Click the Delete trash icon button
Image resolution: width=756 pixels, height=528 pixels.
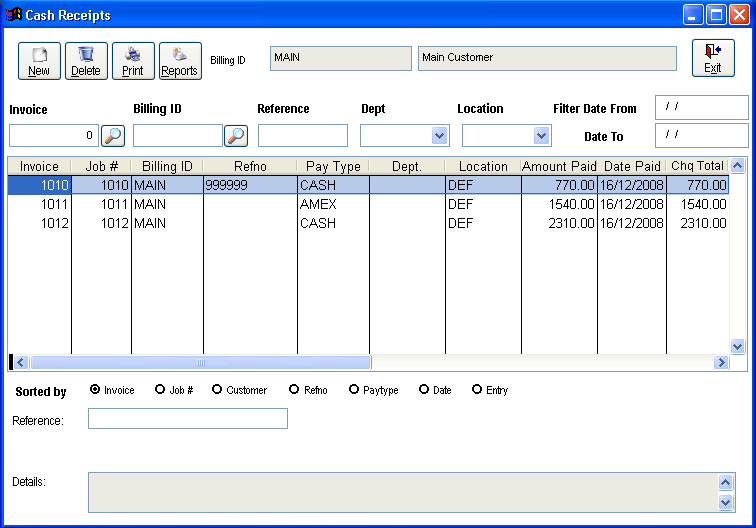pos(86,60)
